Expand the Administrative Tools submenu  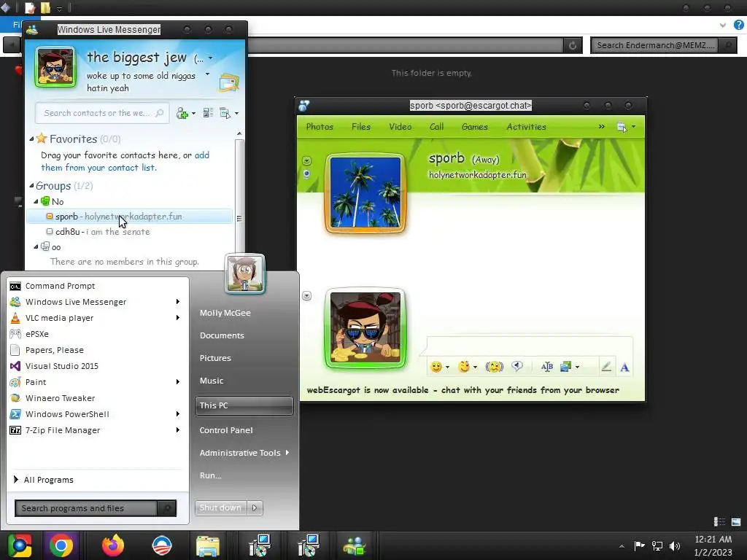point(287,452)
